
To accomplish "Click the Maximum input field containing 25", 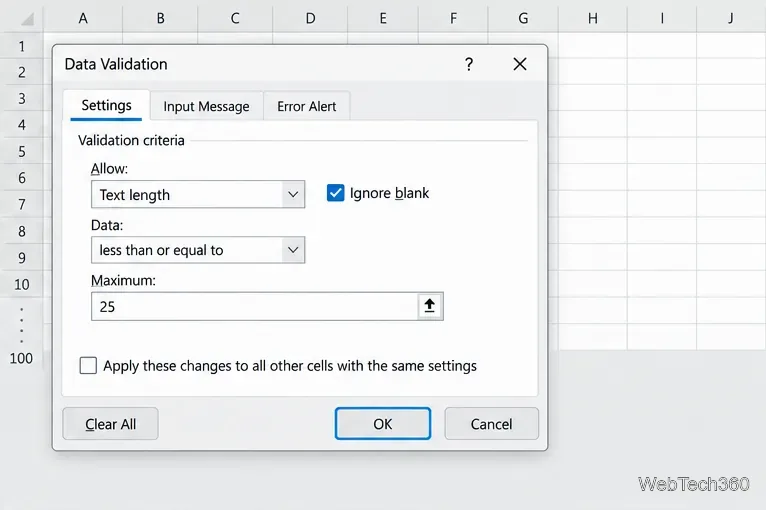I will (254, 306).
